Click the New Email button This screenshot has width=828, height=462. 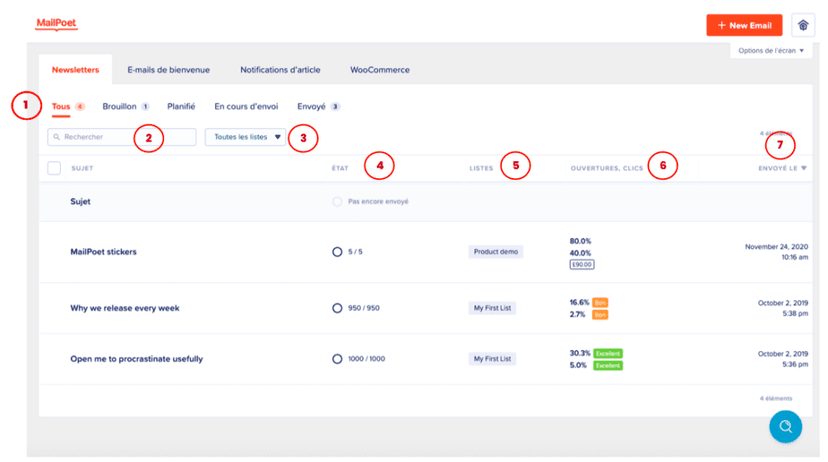point(744,25)
